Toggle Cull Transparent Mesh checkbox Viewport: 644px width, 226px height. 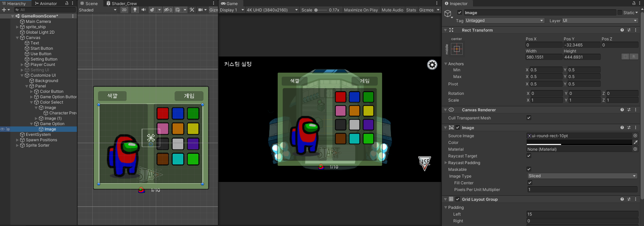coord(529,118)
